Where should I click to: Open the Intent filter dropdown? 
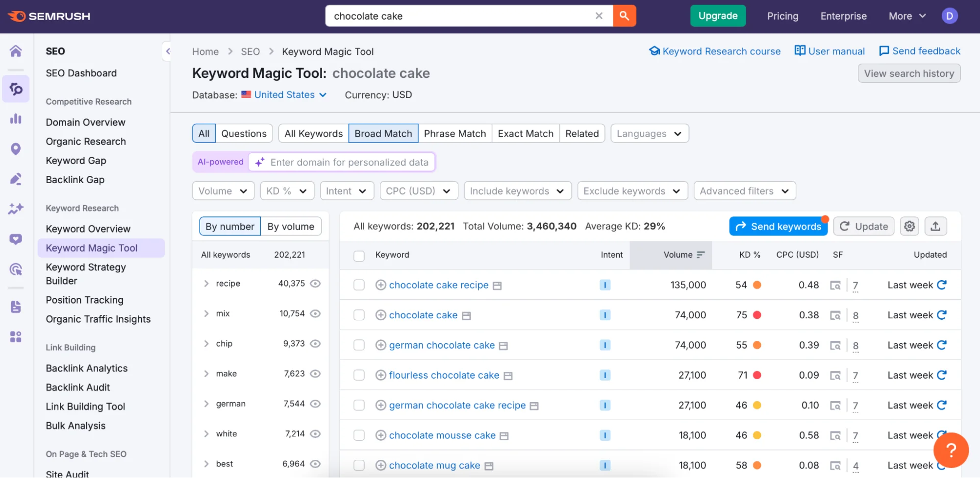[x=347, y=191]
